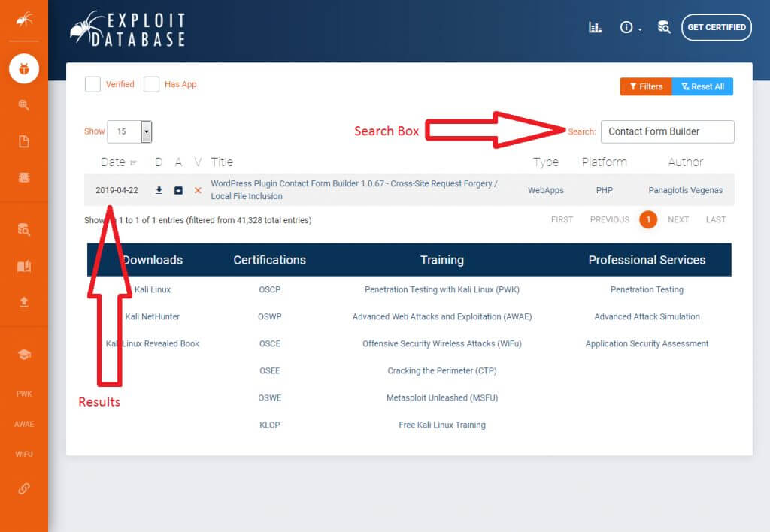Click the Reset All button
770x532 pixels.
pos(702,86)
